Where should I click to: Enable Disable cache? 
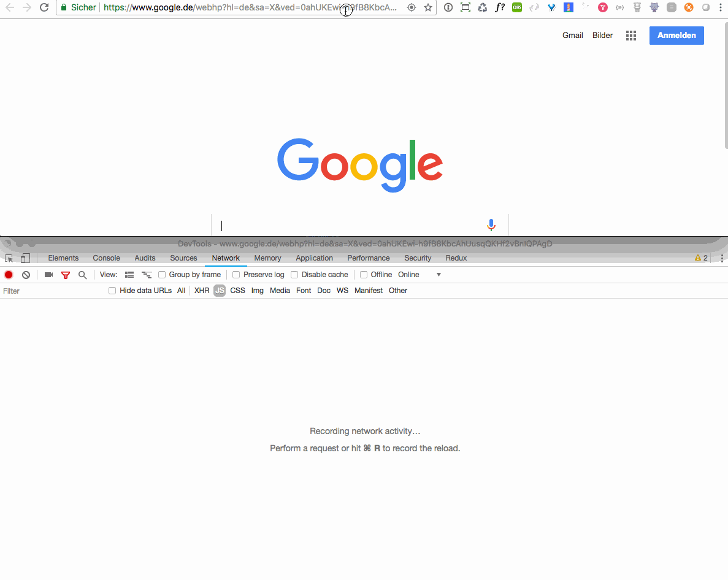point(294,275)
